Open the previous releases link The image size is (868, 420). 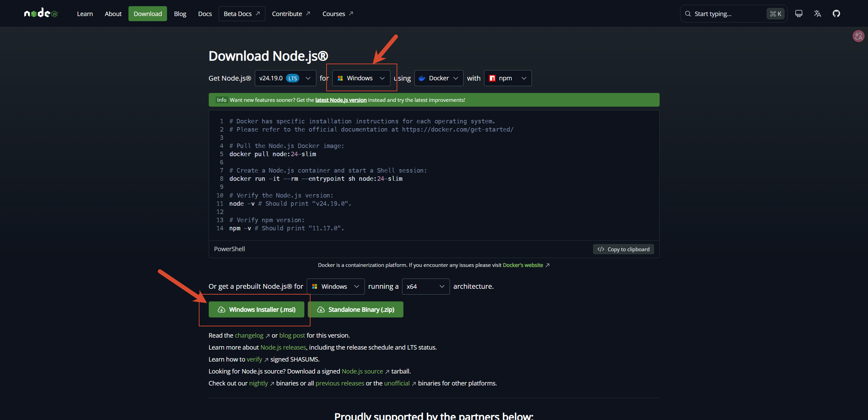click(x=340, y=383)
